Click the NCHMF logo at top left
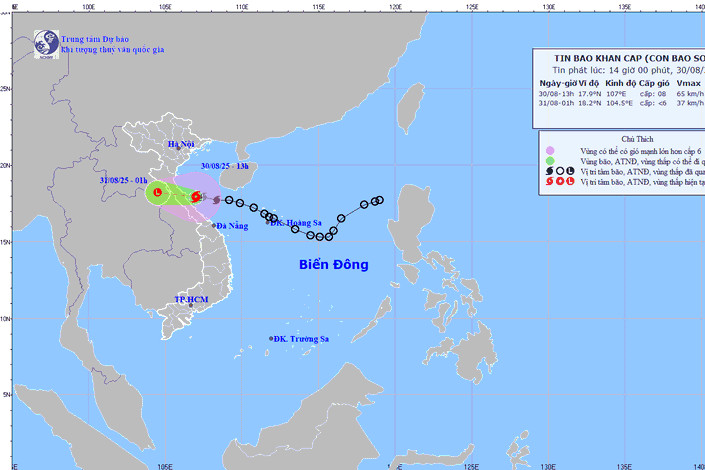The width and height of the screenshot is (705, 470). [45, 42]
